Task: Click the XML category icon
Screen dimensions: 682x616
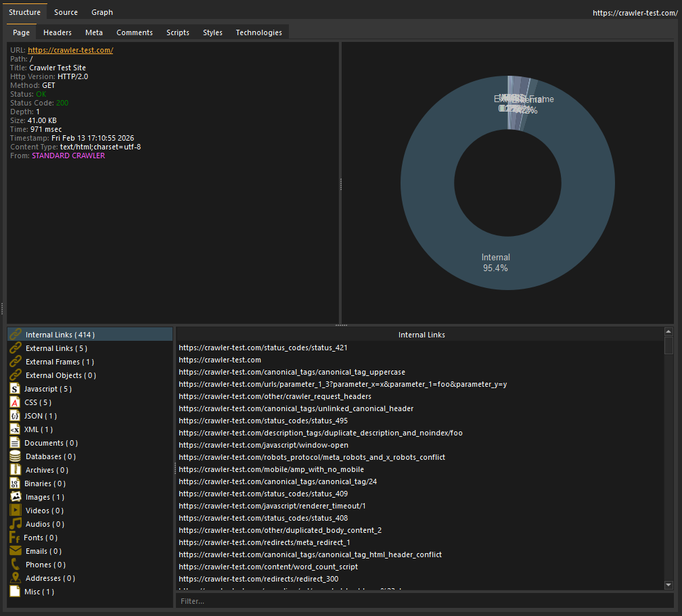Action: tap(15, 429)
